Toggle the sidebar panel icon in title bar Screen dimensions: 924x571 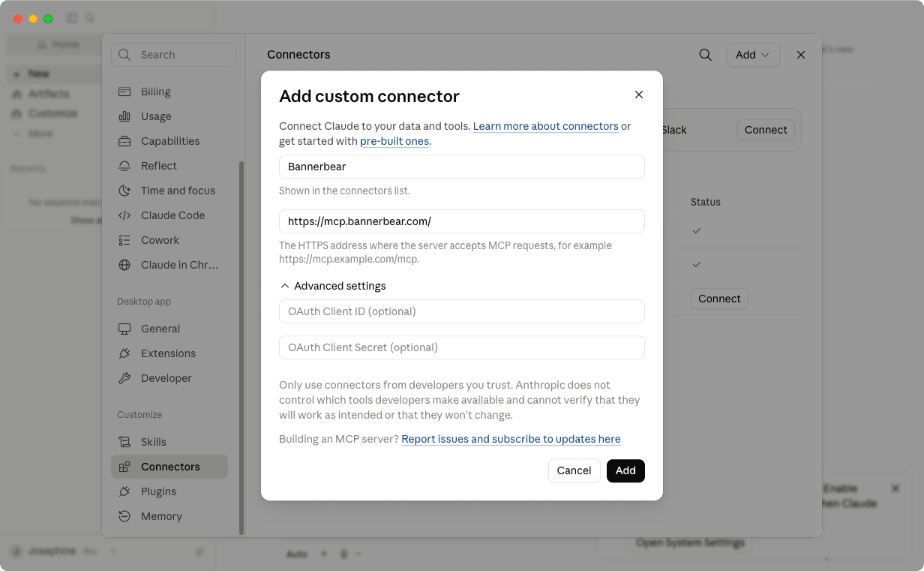click(72, 18)
